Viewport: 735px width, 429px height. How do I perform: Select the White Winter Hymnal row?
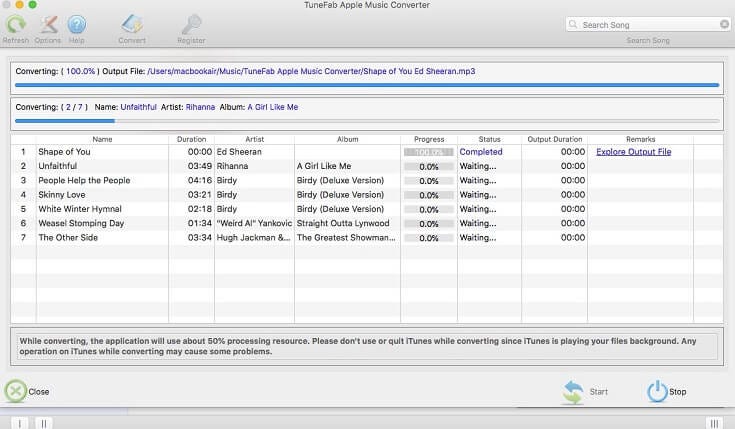point(367,209)
